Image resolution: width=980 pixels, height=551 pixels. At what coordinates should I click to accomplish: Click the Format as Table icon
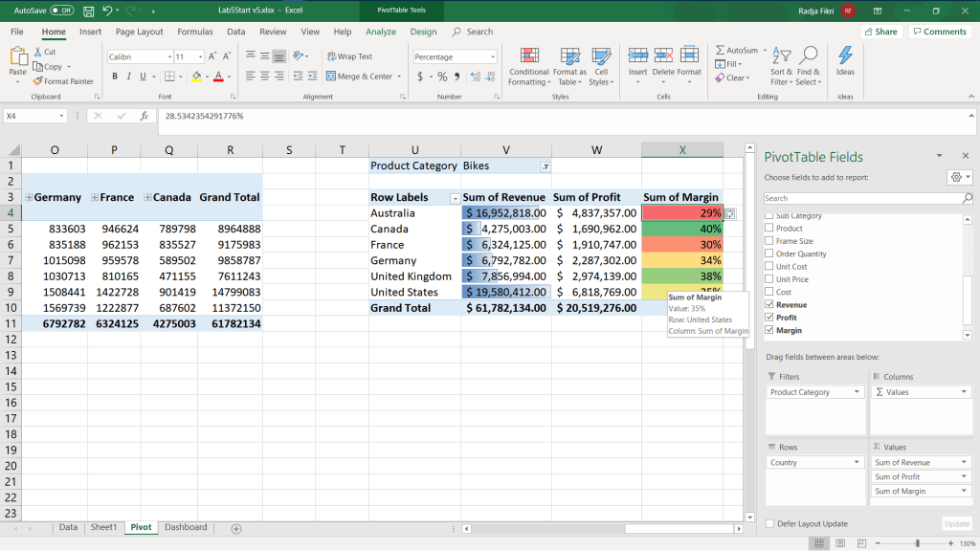click(569, 55)
